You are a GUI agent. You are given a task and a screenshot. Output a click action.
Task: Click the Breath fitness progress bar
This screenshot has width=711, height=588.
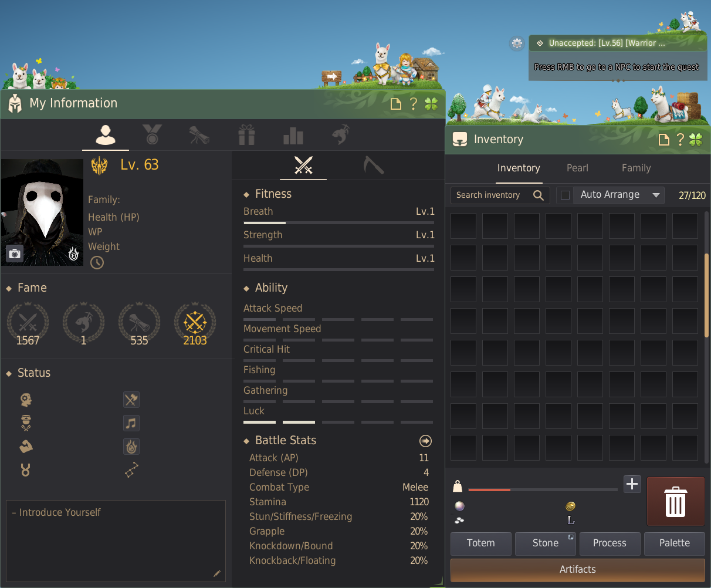(x=339, y=223)
